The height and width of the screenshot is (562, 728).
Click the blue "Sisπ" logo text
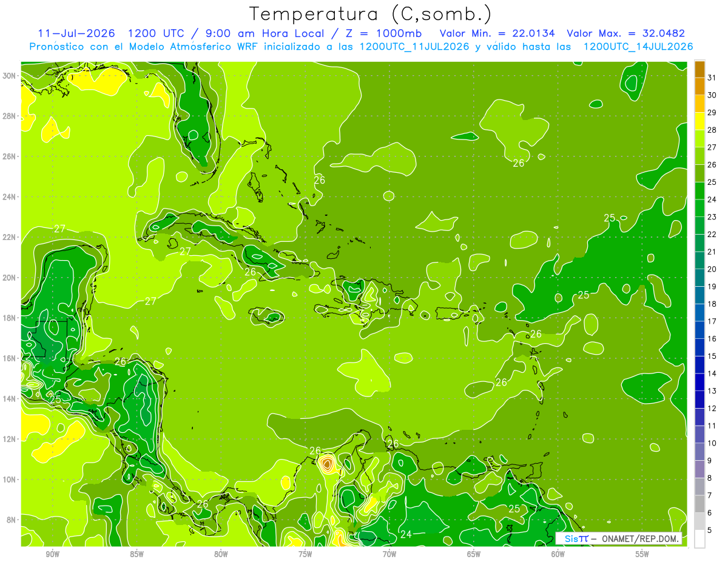pos(576,538)
